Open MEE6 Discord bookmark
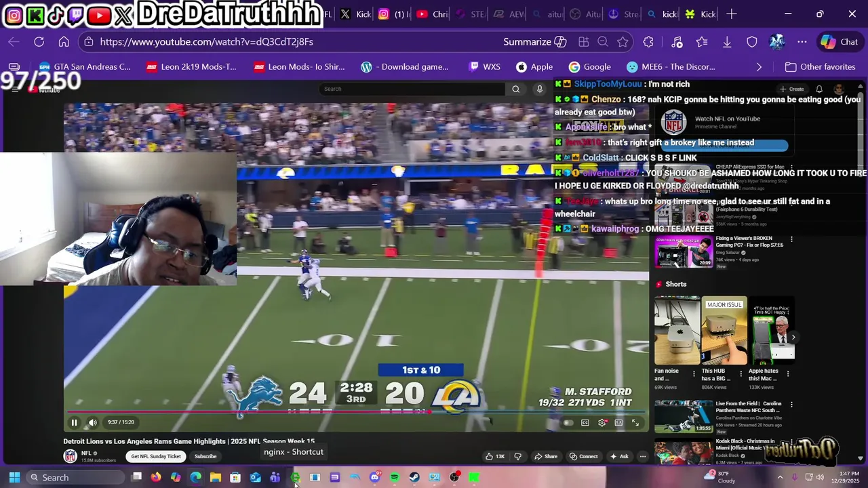The image size is (868, 488). tap(671, 67)
